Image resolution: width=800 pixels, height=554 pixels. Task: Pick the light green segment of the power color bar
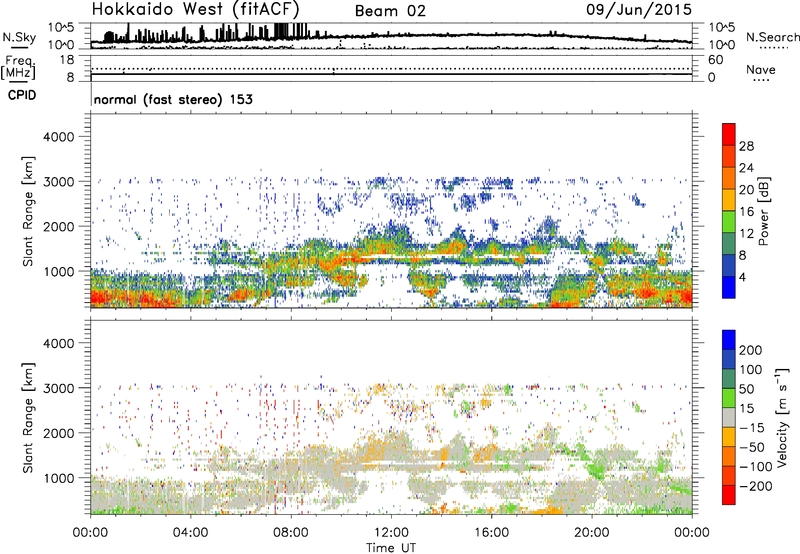(729, 222)
